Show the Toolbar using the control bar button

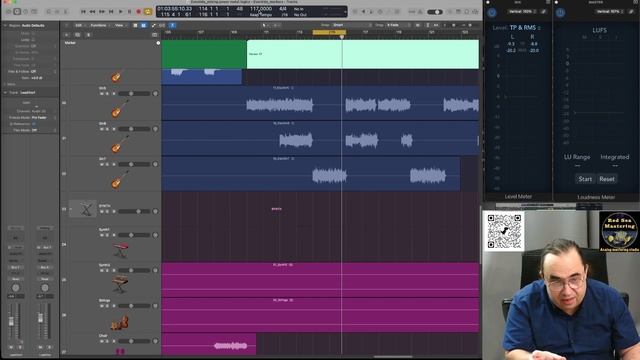34,12
